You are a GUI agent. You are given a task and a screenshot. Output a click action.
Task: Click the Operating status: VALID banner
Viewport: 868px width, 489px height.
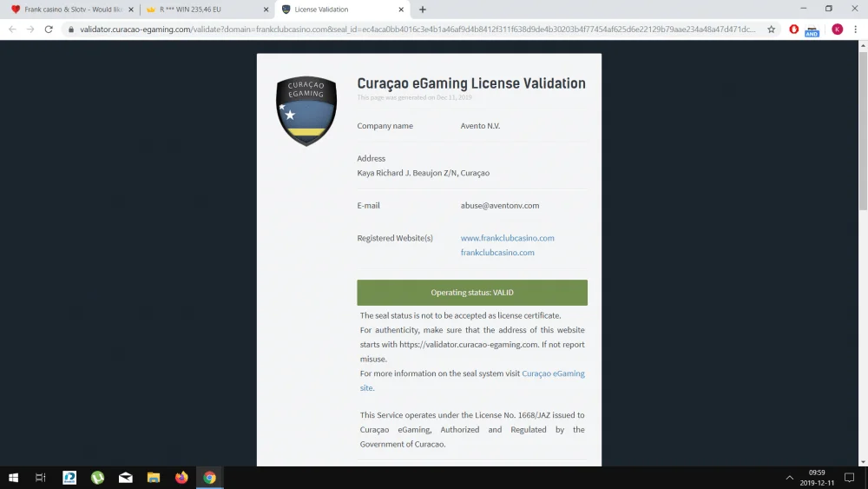point(472,293)
